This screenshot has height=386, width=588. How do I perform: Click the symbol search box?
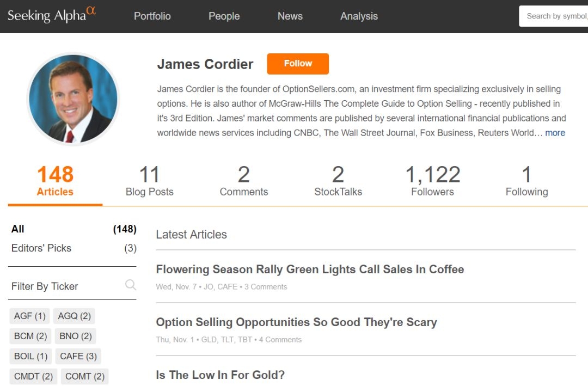point(555,16)
